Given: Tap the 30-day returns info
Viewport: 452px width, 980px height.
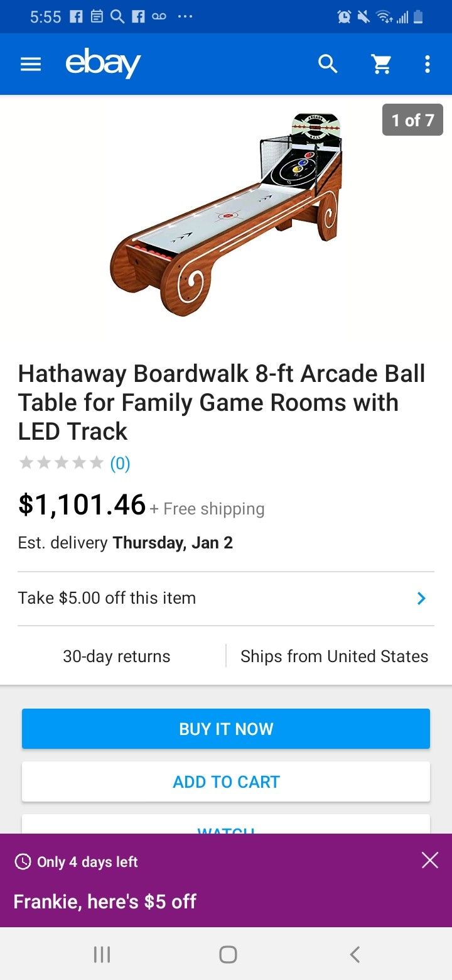Looking at the screenshot, I should click(x=117, y=656).
